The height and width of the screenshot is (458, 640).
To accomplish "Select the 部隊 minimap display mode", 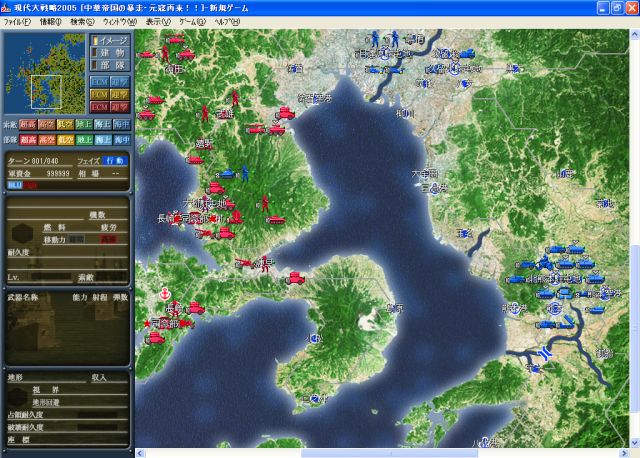I will coord(110,65).
